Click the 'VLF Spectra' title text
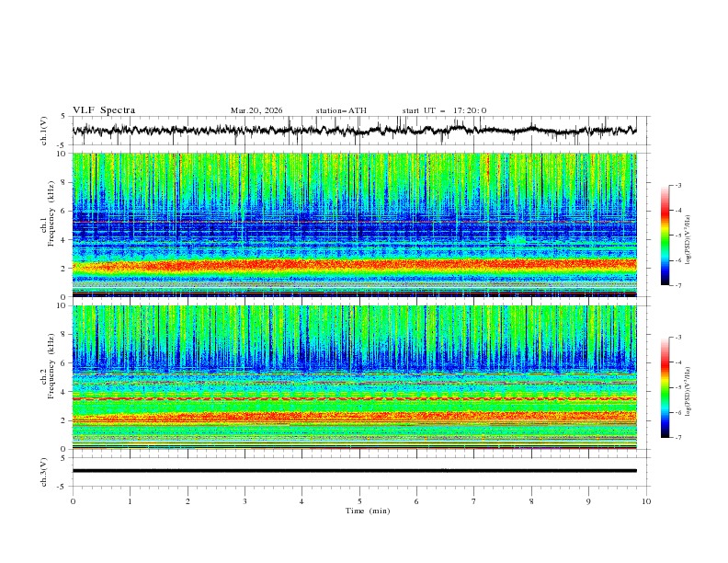This screenshot has height=563, width=728. click(104, 110)
